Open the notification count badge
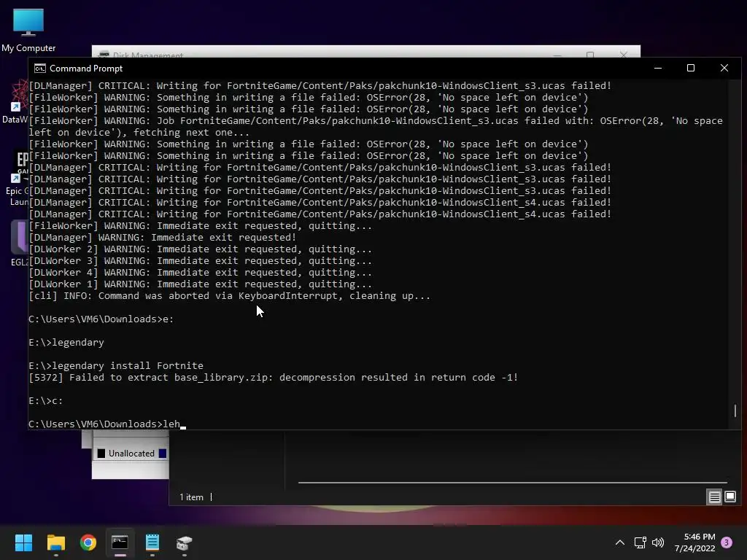Viewport: 747px width, 560px height. (727, 542)
